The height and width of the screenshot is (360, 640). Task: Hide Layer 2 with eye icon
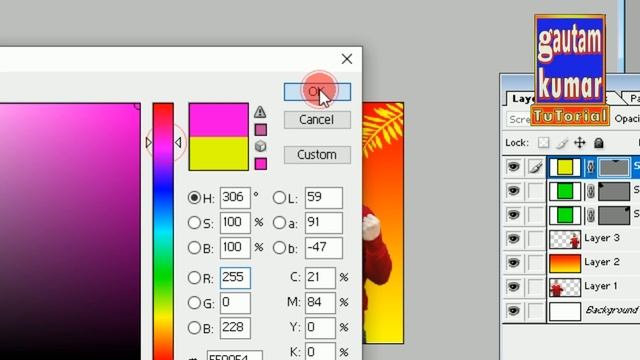click(513, 263)
